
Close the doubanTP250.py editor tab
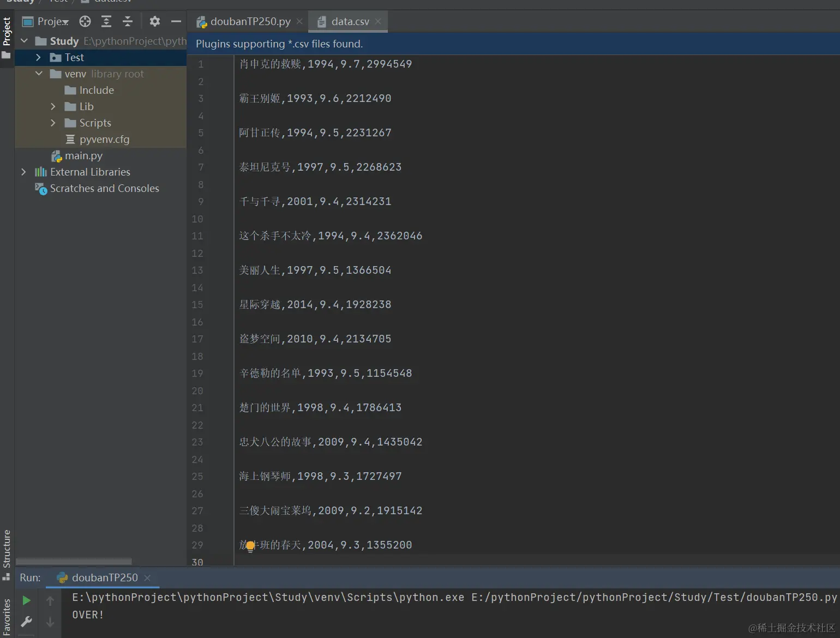(x=299, y=21)
